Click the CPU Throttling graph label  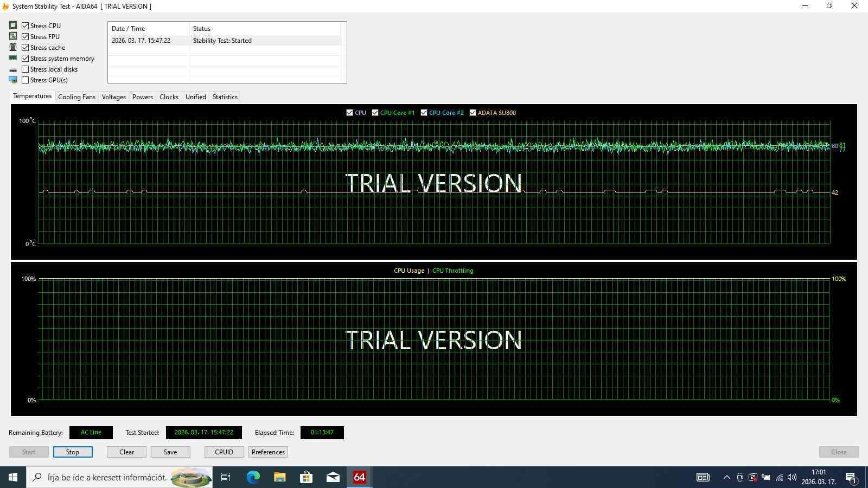point(453,271)
